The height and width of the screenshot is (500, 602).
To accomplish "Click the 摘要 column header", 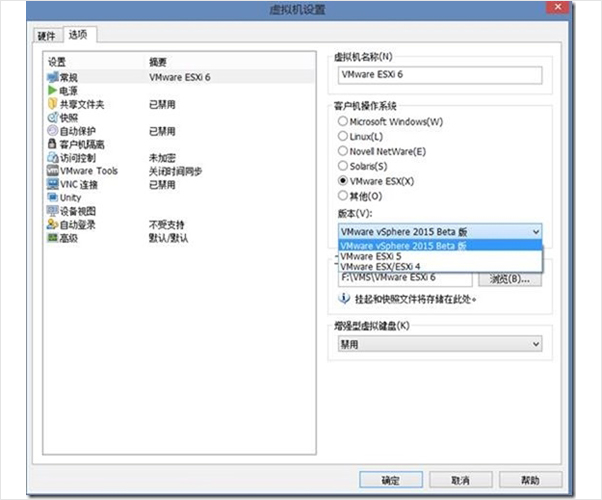I will 158,62.
